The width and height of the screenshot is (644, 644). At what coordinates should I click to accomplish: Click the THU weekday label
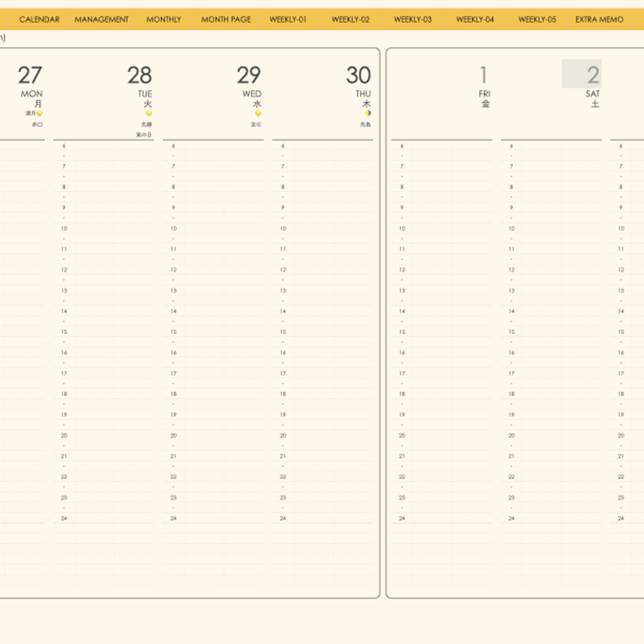(x=363, y=94)
